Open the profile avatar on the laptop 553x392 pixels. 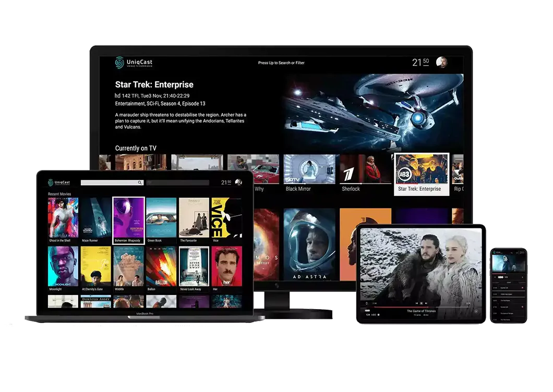(x=239, y=182)
